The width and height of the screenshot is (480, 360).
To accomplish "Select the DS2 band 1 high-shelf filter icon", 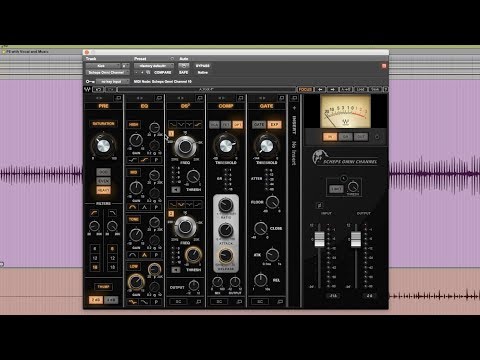I will tap(198, 124).
